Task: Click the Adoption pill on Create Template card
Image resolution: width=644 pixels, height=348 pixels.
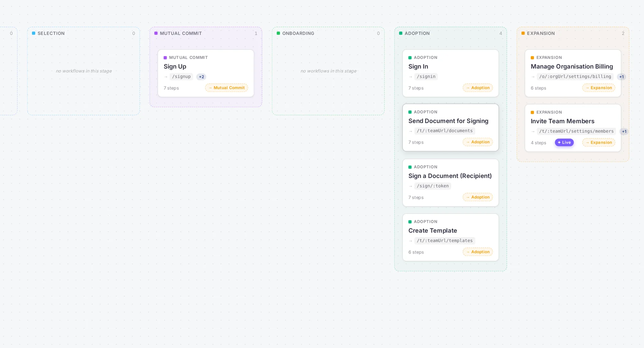Action: click(x=478, y=252)
